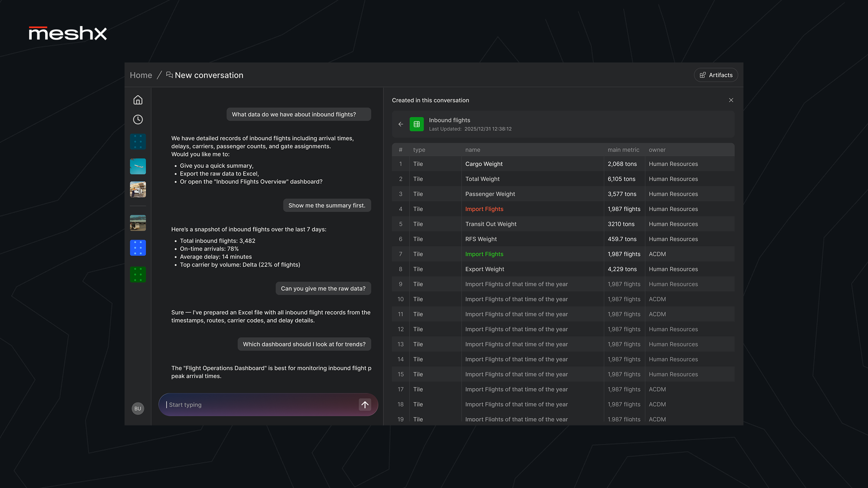Select the RFS Weight cell
This screenshot has width=868, height=488.
[x=481, y=239]
